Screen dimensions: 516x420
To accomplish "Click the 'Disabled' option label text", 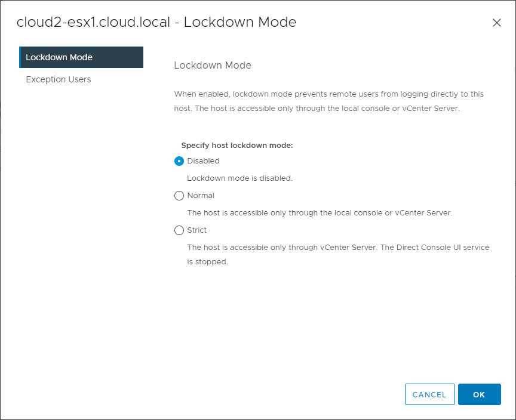I will pyautogui.click(x=203, y=161).
